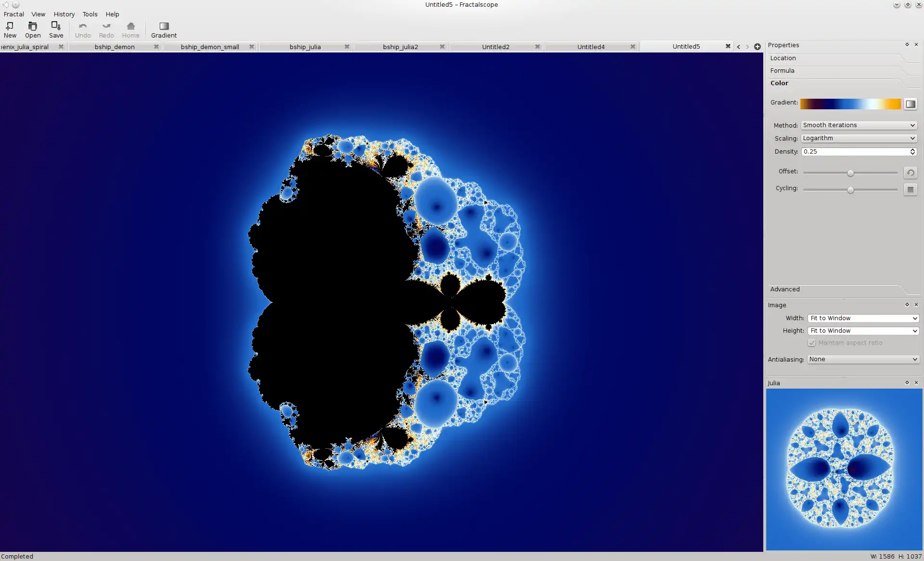Open the Scaling dropdown menu
The image size is (924, 561).
click(858, 137)
